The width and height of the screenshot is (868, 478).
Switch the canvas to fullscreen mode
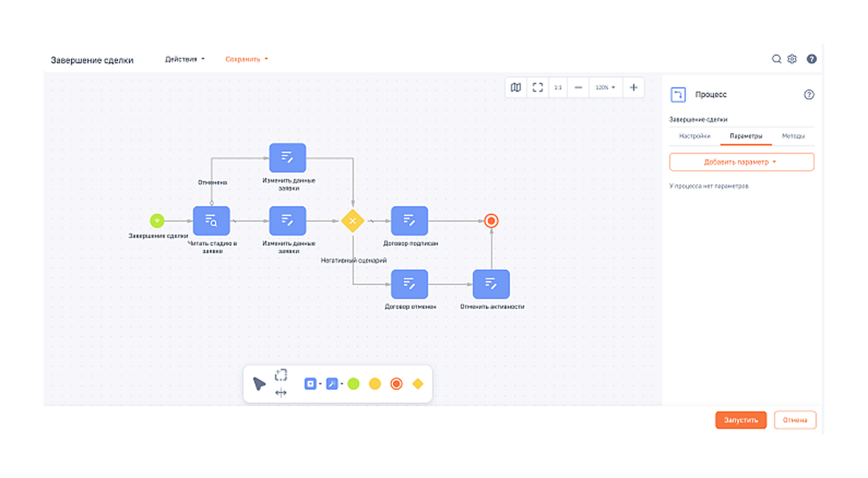pos(538,87)
